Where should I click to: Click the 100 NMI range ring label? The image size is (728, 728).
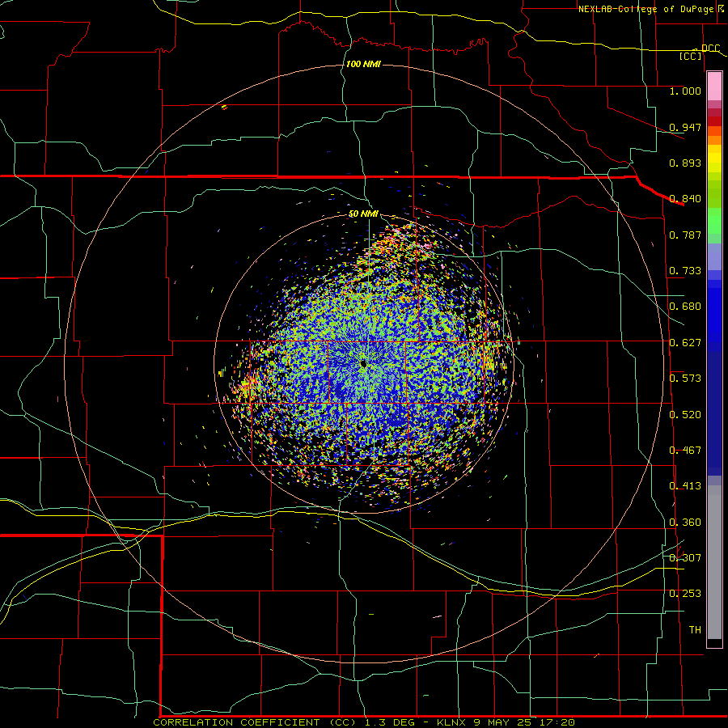point(363,64)
